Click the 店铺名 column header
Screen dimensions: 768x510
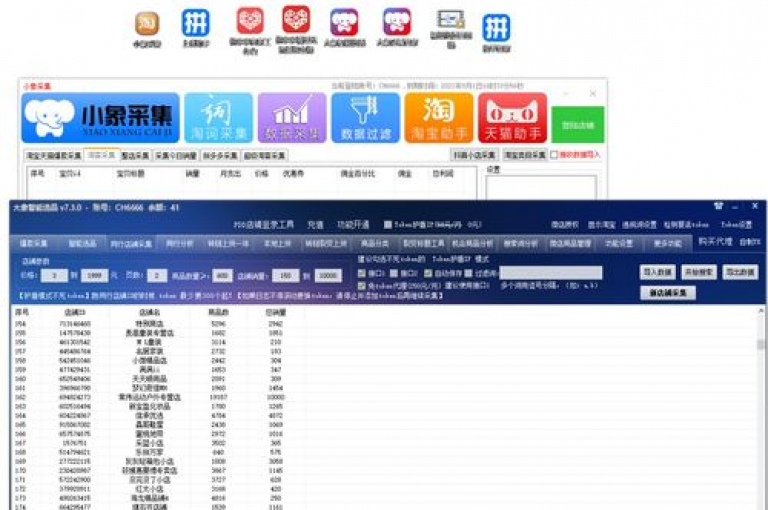coord(149,312)
